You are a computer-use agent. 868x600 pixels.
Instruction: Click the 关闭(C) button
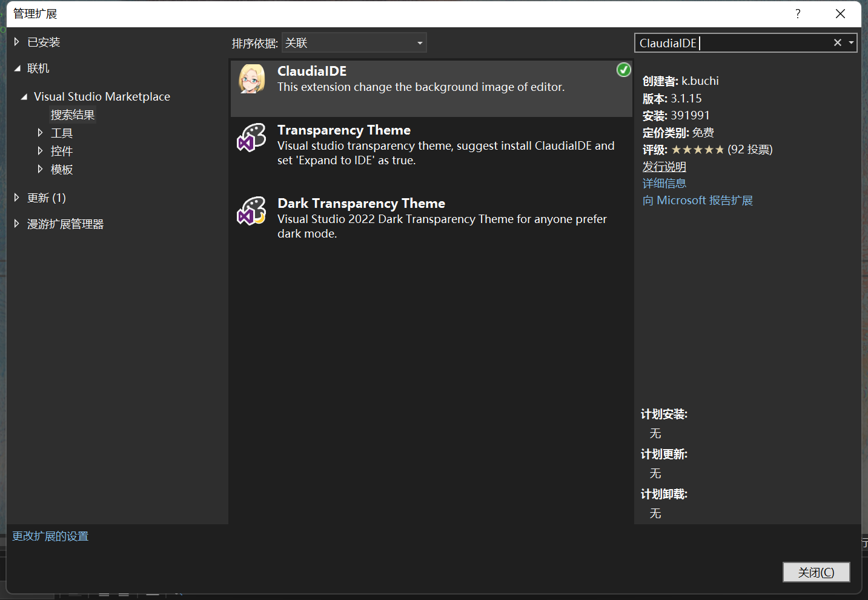tap(815, 572)
